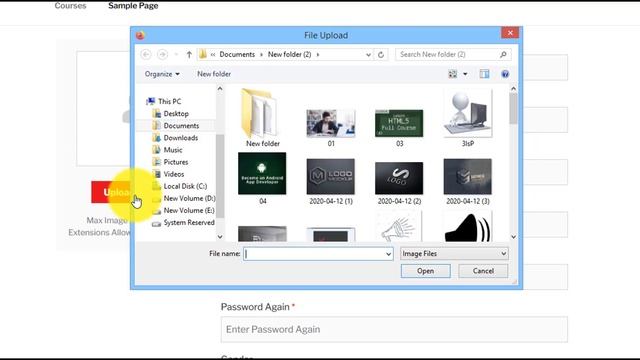
Task: Open the Sample Page menu item
Action: 133,6
